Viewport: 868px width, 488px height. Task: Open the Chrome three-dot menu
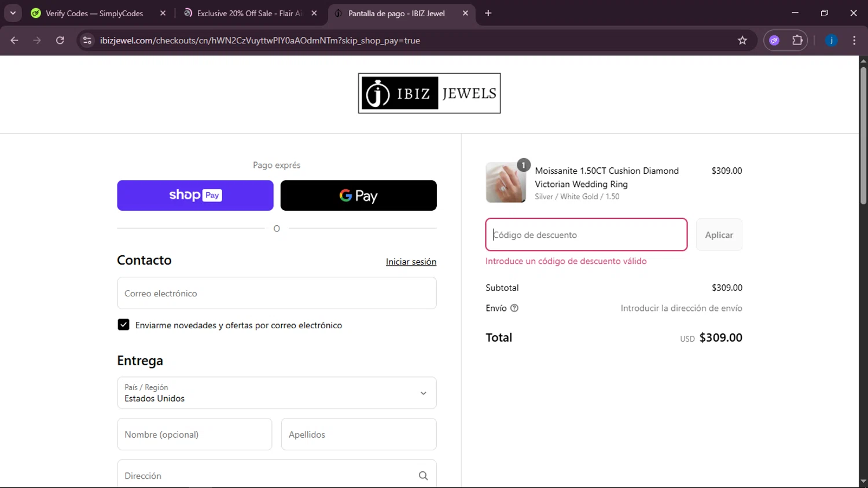tap(854, 41)
